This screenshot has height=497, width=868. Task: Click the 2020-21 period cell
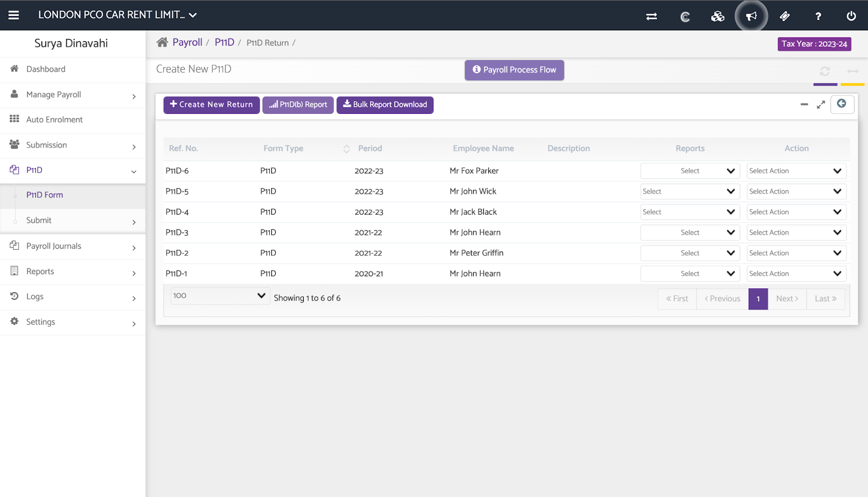(369, 274)
